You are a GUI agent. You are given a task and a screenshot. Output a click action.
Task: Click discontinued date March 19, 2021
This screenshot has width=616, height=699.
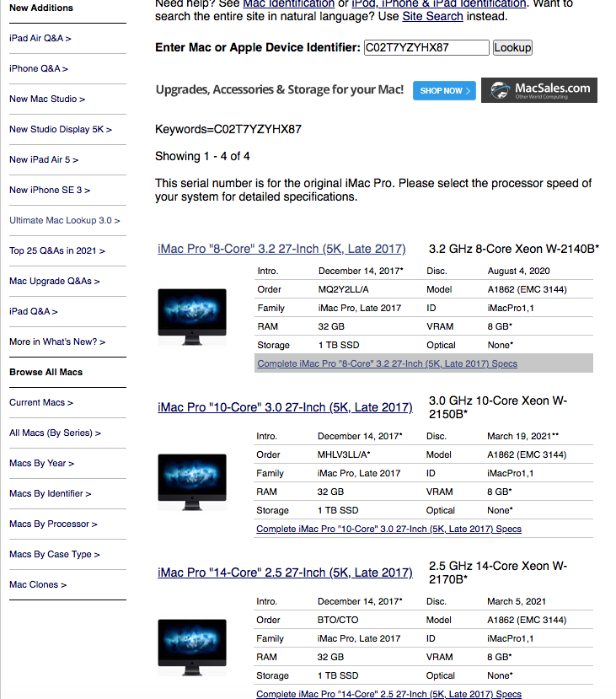(522, 436)
